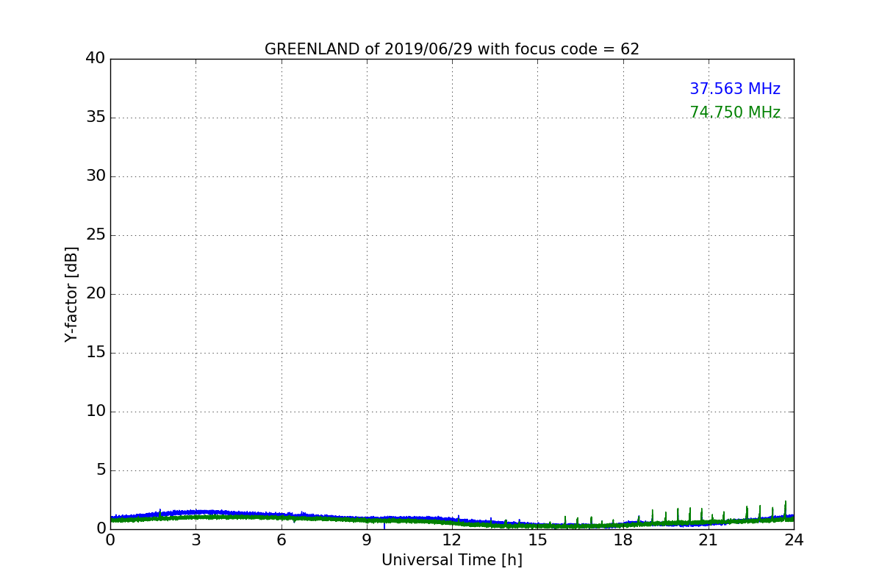Click the x-axis tick label 12

pyautogui.click(x=452, y=540)
